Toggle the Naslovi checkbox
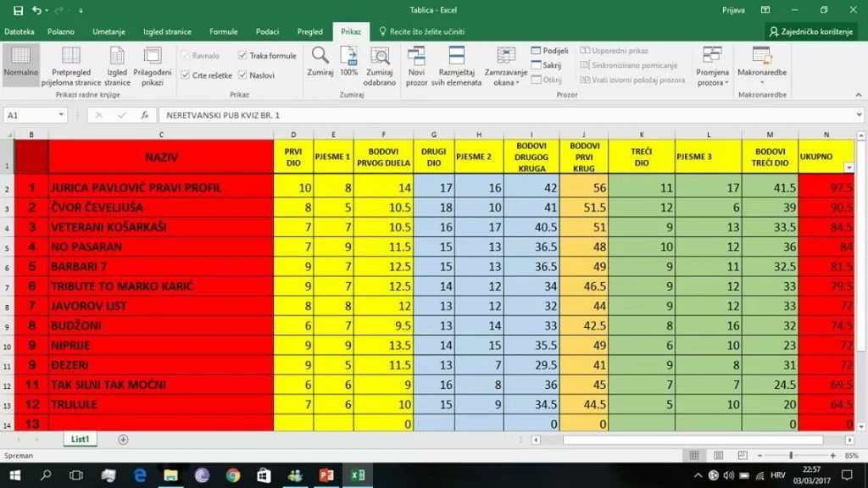 click(242, 75)
